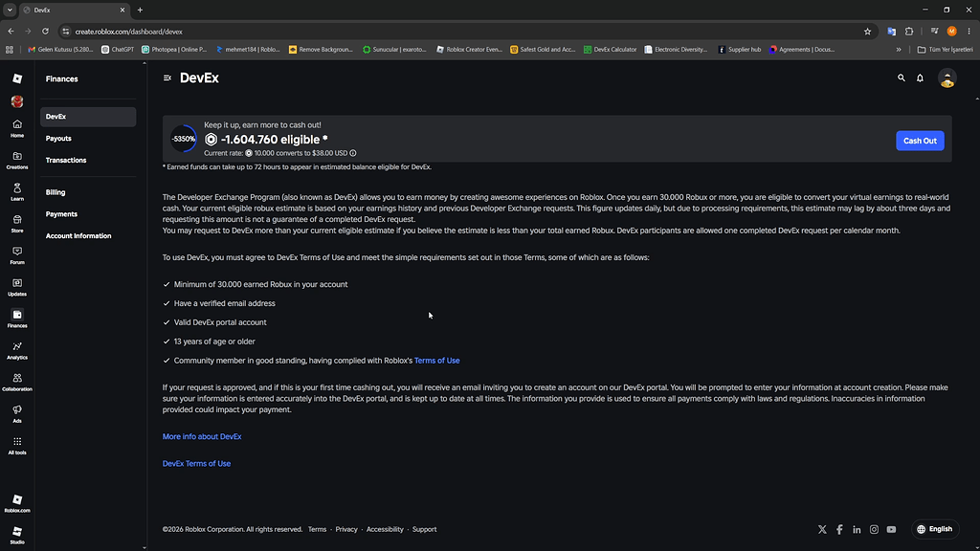980x551 pixels.
Task: Reload the page in the browser
Action: 45,32
